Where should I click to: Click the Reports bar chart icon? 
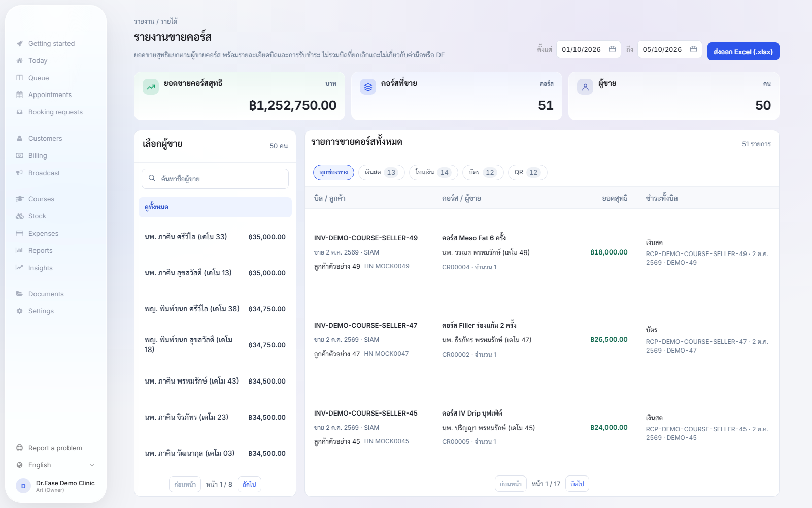click(x=19, y=251)
